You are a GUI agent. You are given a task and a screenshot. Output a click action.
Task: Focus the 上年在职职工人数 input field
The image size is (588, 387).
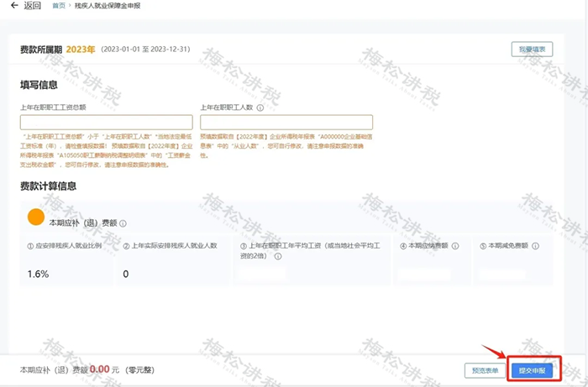pos(286,122)
